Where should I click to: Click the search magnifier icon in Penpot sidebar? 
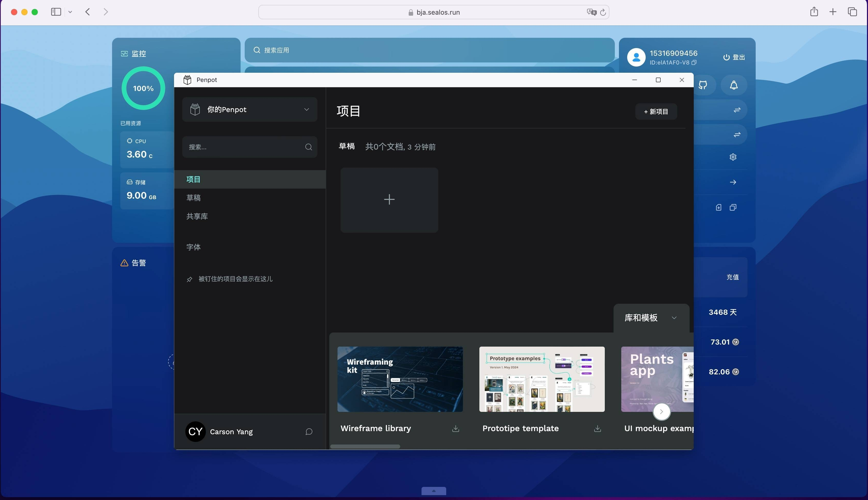308,147
